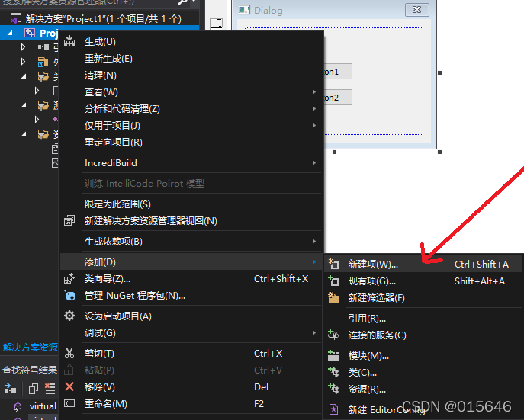The width and height of the screenshot is (524, 420).
Task: Click the Module (模块) icon
Action: [333, 355]
